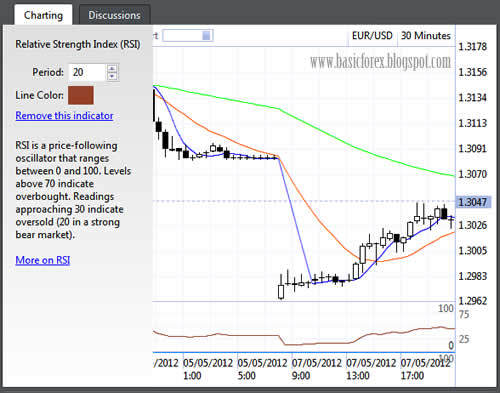Open the RSI Line Color swatch

[x=81, y=95]
